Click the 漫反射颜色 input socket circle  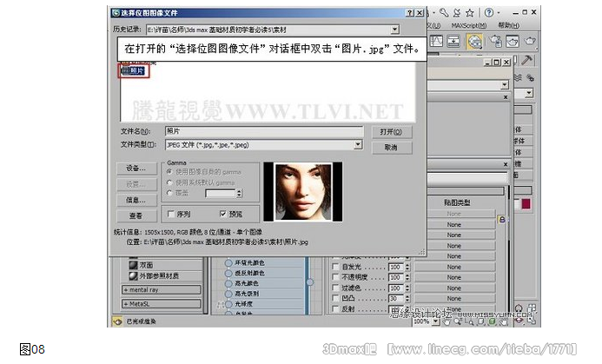[x=228, y=273]
